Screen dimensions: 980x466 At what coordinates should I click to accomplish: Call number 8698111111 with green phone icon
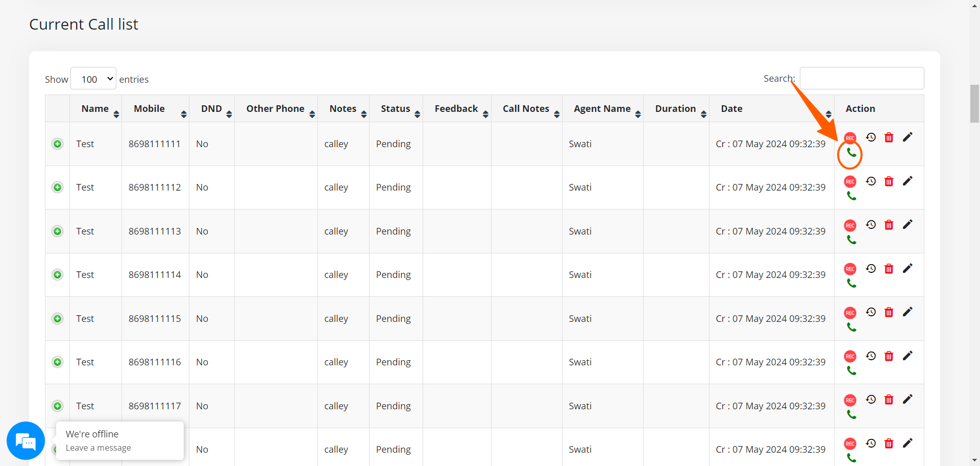(851, 153)
